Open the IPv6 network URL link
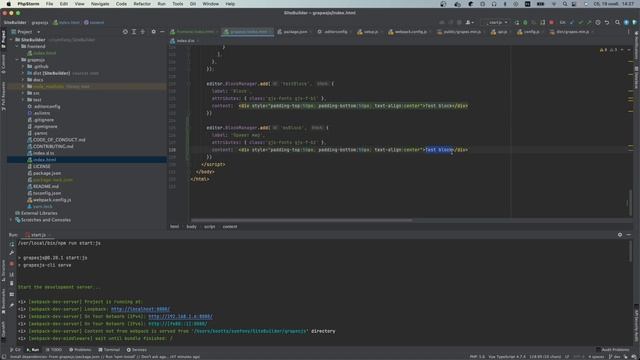This screenshot has width=640, height=360. [178, 324]
